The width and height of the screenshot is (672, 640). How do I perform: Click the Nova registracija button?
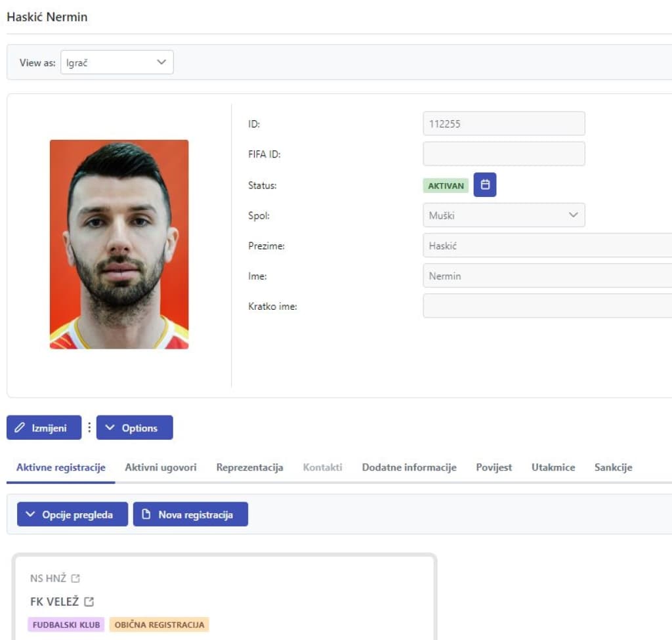click(190, 515)
